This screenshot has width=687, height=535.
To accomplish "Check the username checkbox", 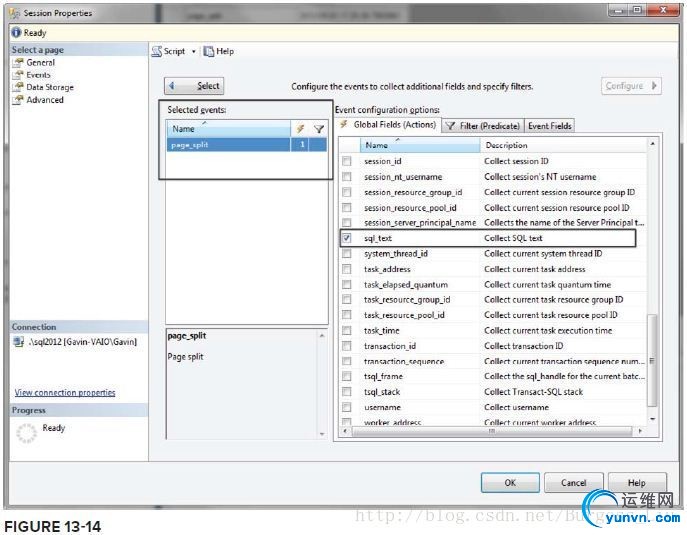I will [347, 407].
